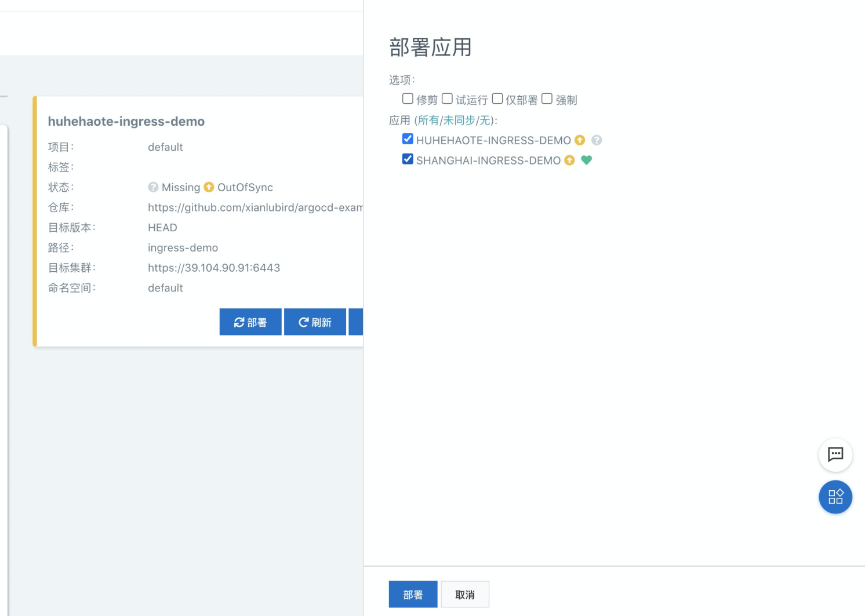Screen dimensions: 865x616
Task: Click the GitHub repository URL
Action: [255, 207]
